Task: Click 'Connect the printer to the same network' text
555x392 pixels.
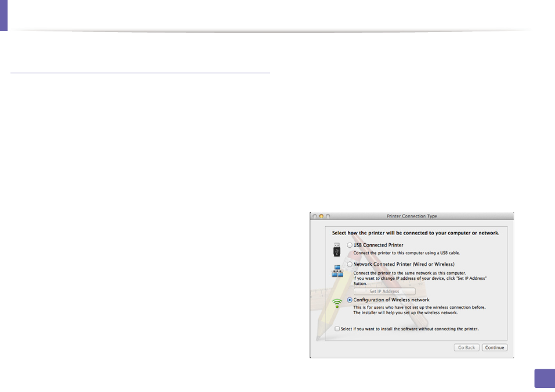Action: click(x=410, y=273)
